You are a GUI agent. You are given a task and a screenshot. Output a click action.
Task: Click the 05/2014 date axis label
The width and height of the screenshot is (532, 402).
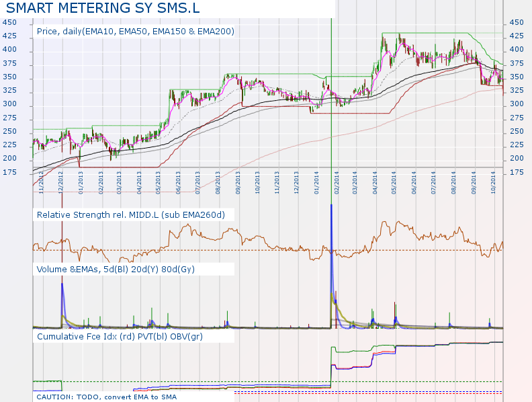coord(394,183)
